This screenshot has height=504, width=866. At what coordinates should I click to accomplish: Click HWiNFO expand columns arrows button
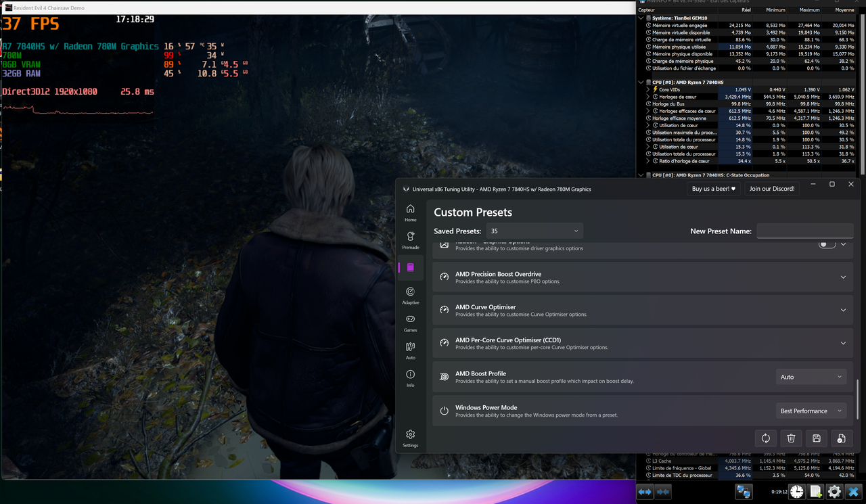click(645, 492)
